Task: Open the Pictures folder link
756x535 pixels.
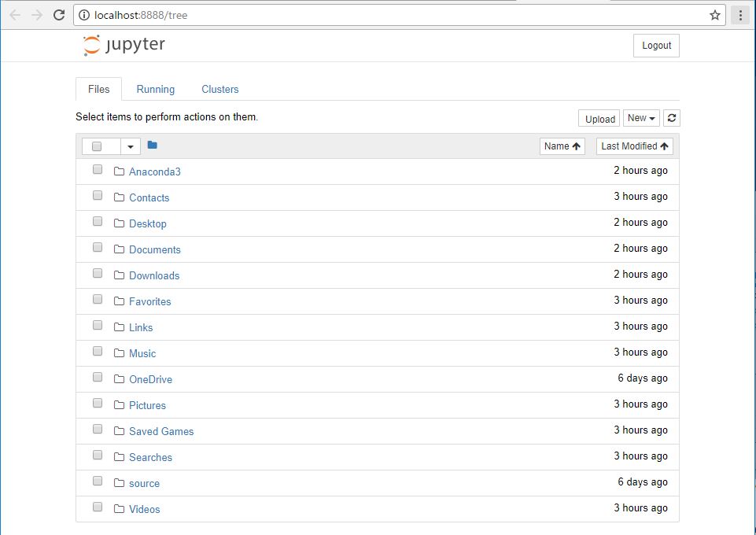Action: point(148,405)
